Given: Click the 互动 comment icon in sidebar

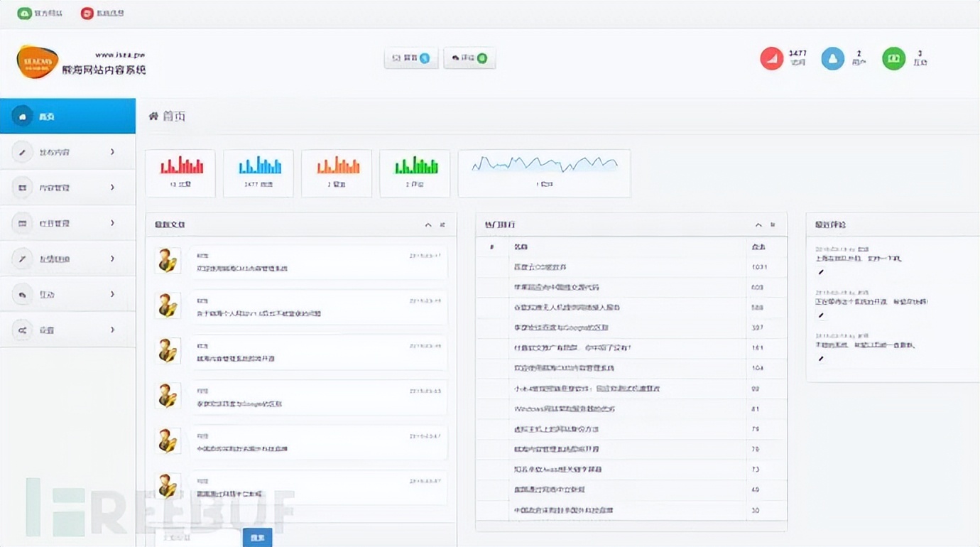Looking at the screenshot, I should [23, 293].
